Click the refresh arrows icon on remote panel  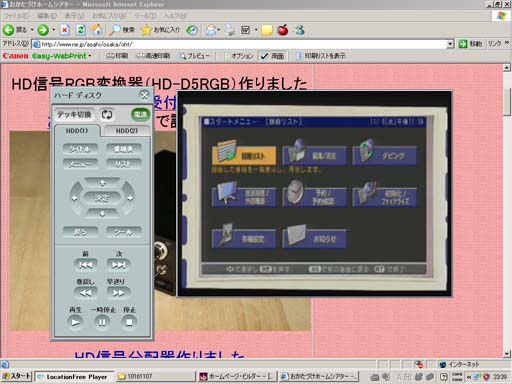107,115
